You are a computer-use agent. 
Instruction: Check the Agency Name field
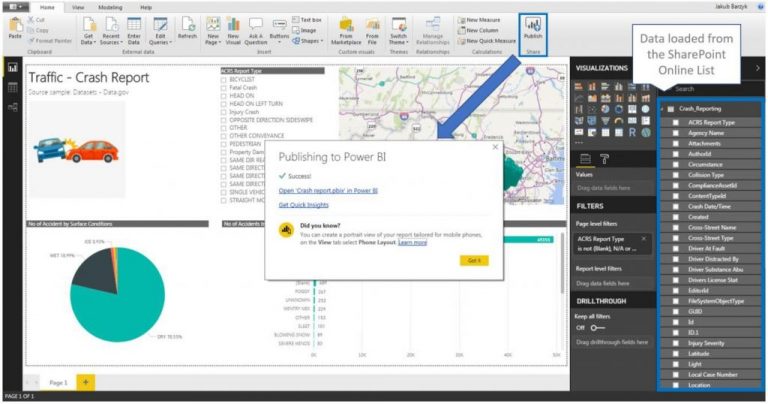tap(676, 133)
